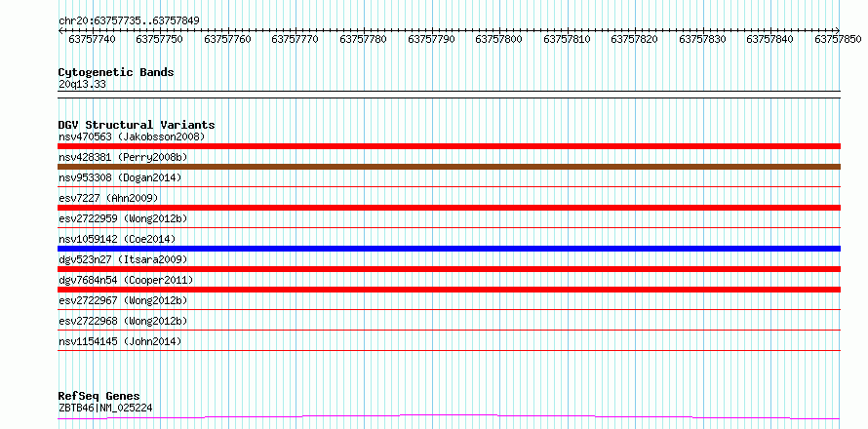This screenshot has width=868, height=429.
Task: Open the esv2722959 (Wong2012b) label
Action: click(123, 218)
